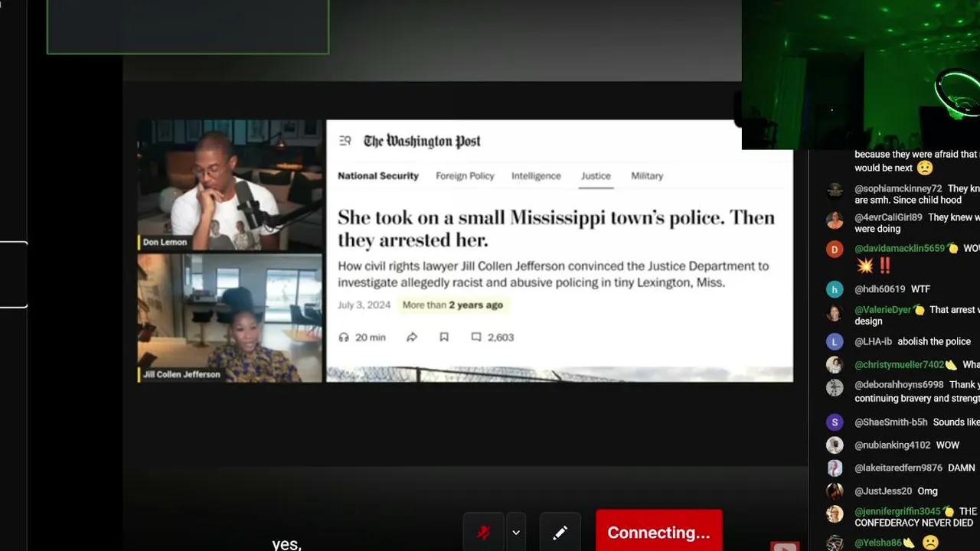Go to the Justice tab
980x551 pixels.
(596, 176)
